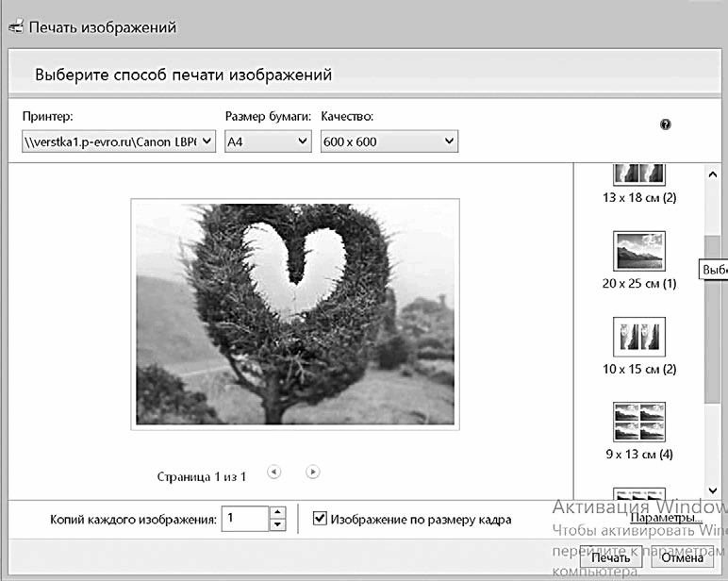The height and width of the screenshot is (581, 728).
Task: Open the Размер бумаги dropdown
Action: 268,141
